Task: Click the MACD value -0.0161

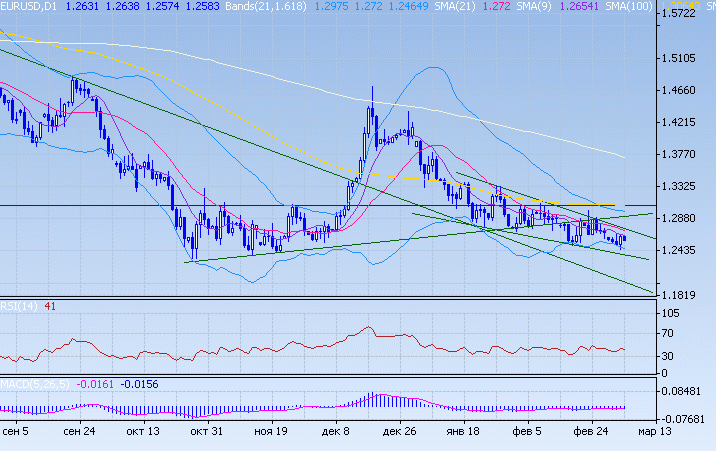Action: click(x=96, y=384)
